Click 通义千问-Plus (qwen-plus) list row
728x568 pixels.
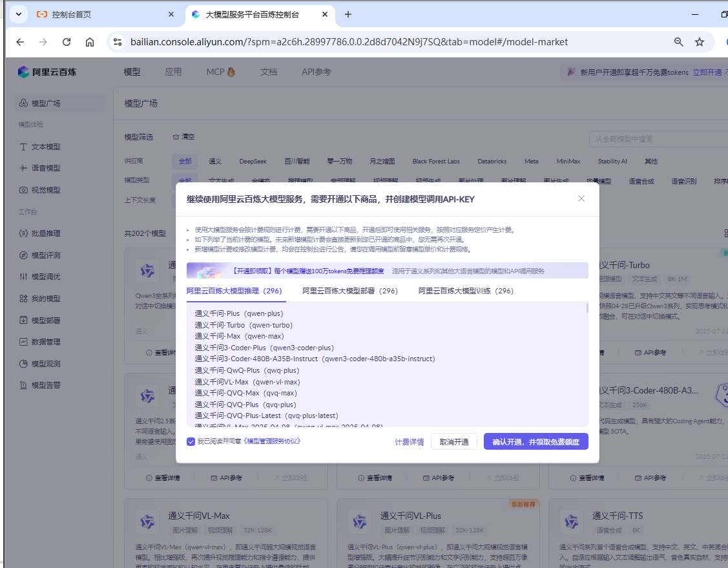239,313
